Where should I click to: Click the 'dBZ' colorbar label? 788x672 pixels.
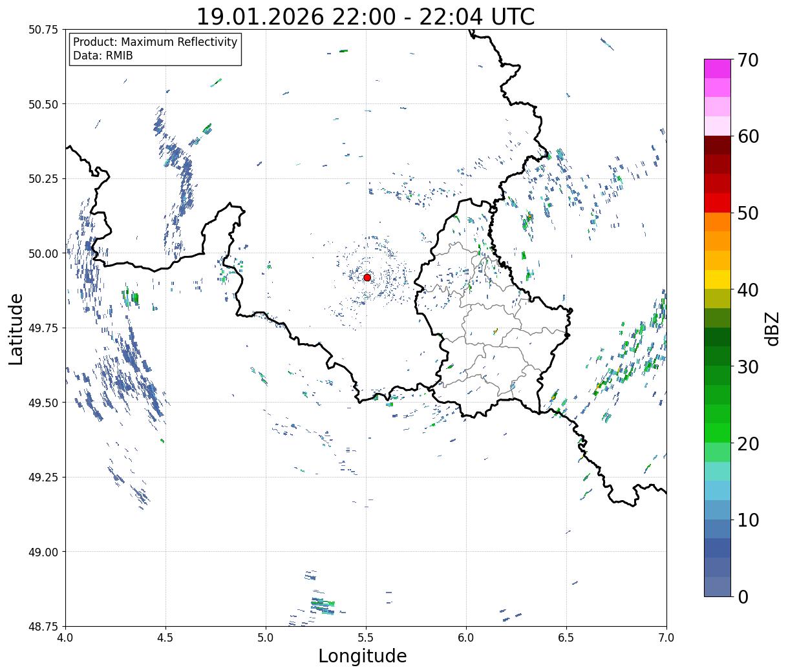coord(772,328)
